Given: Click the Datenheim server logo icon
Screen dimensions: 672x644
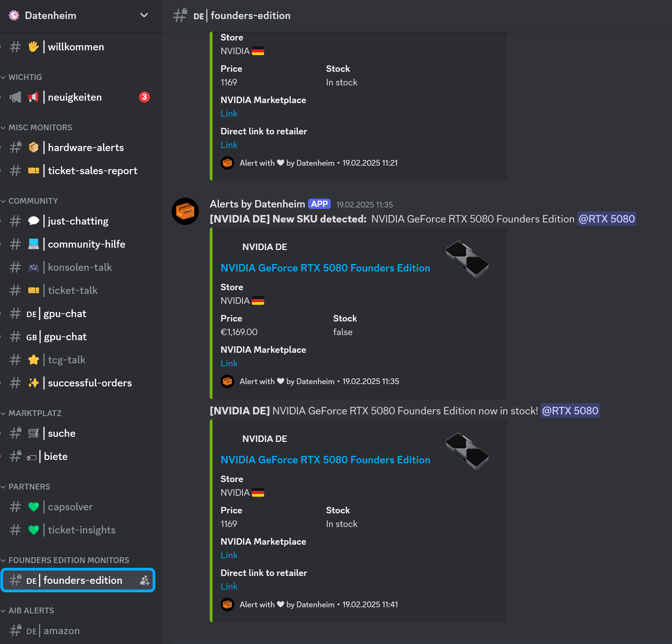Looking at the screenshot, I should [14, 15].
